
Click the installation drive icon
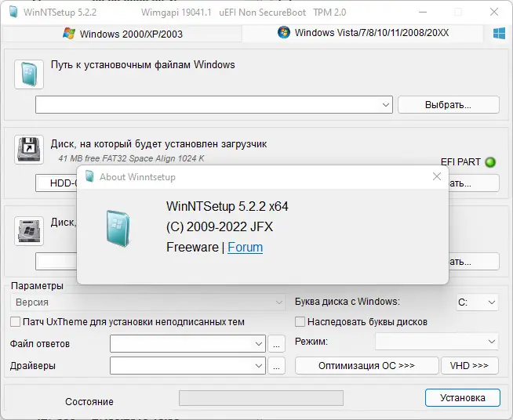coord(29,230)
